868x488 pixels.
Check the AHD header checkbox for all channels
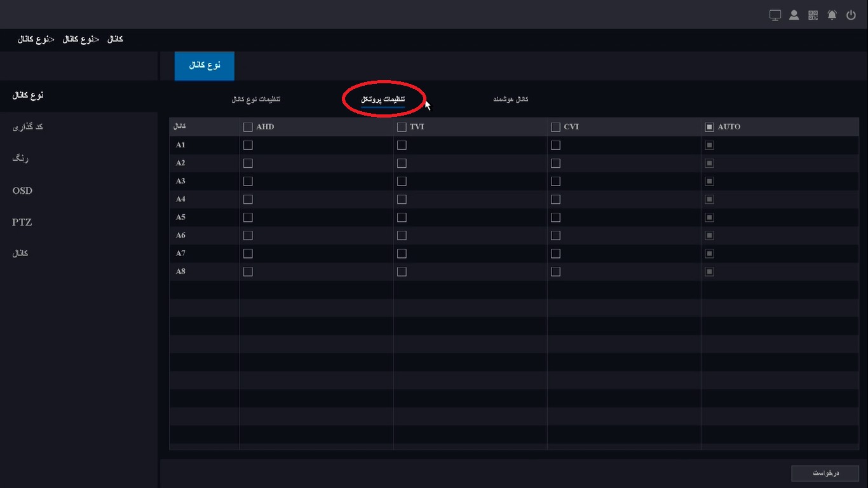(x=248, y=127)
